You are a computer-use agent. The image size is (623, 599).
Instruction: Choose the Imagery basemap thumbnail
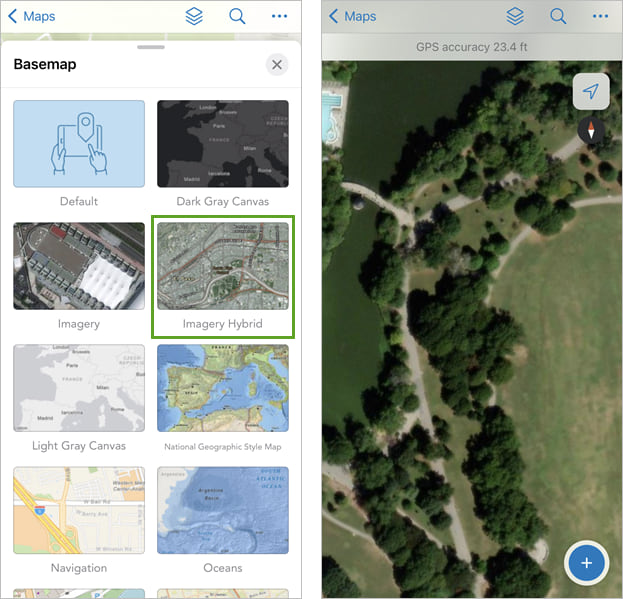(79, 266)
